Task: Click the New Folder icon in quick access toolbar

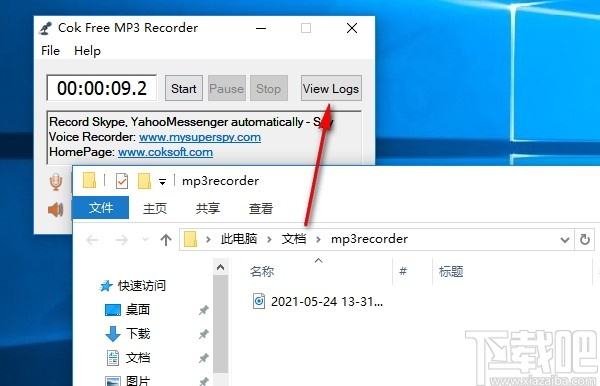Action: click(144, 181)
